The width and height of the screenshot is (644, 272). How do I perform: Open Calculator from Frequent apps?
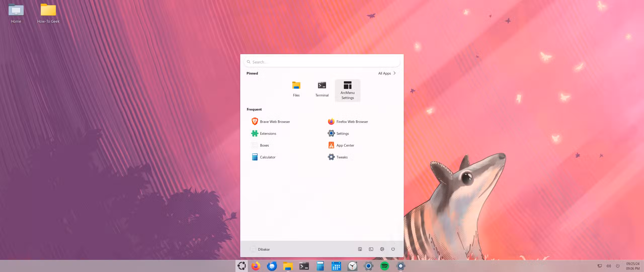pyautogui.click(x=267, y=157)
